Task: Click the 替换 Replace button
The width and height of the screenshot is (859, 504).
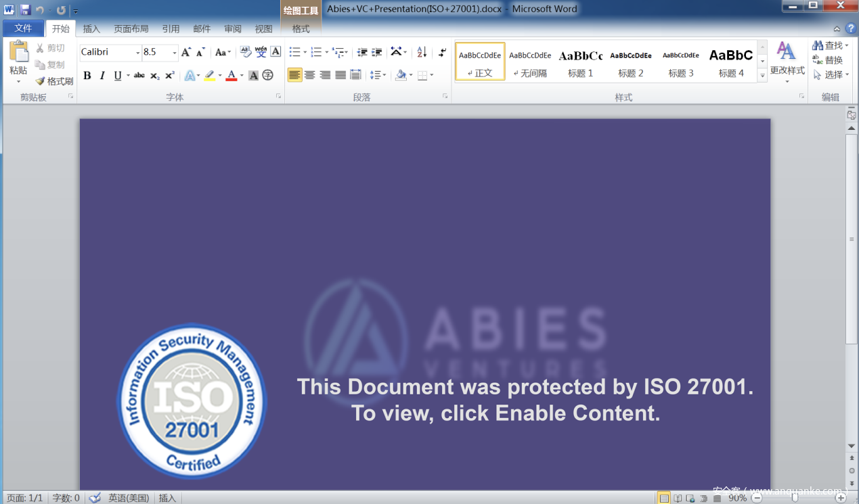Action: [x=827, y=60]
